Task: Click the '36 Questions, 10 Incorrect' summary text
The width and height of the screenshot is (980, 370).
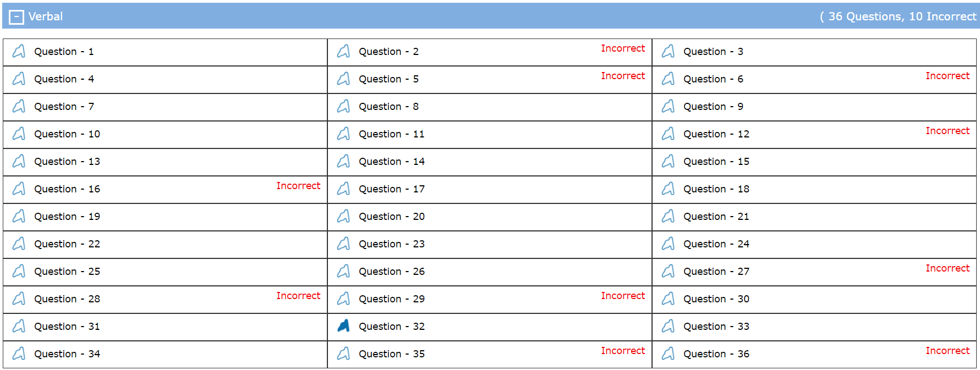Action: (897, 16)
